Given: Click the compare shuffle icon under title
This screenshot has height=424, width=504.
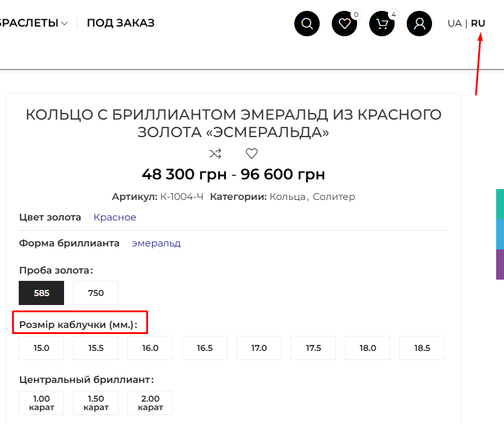Looking at the screenshot, I should [215, 153].
